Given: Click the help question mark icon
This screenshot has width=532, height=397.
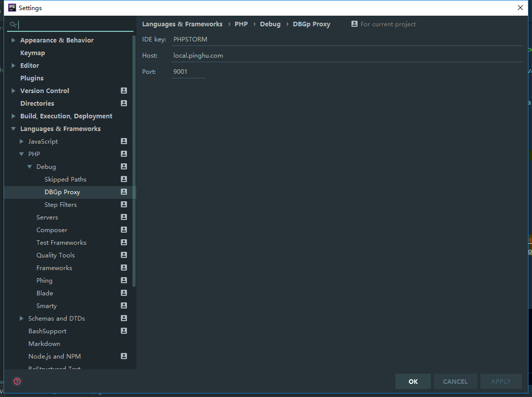Looking at the screenshot, I should 17,381.
